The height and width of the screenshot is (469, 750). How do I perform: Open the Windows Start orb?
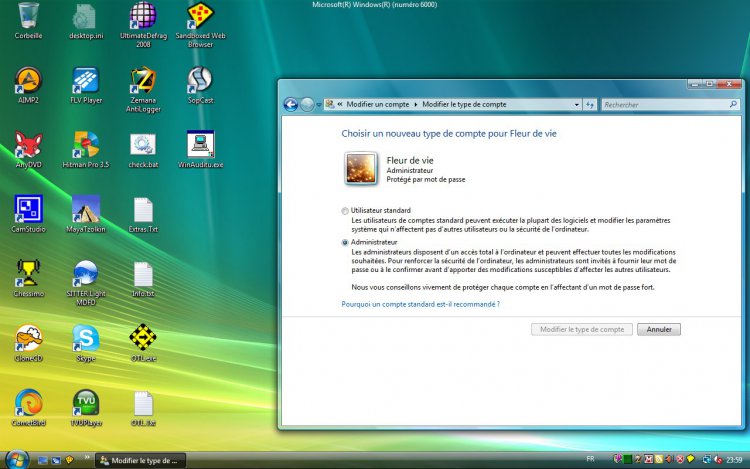click(17, 459)
